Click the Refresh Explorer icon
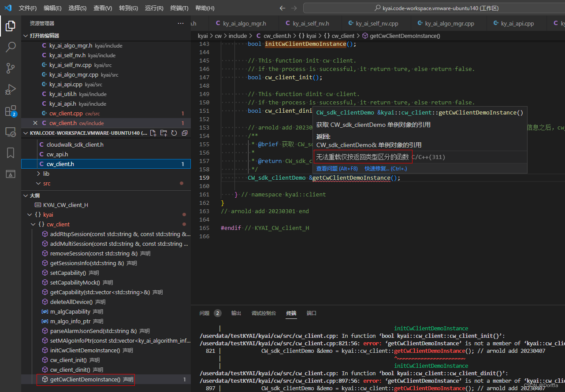This screenshot has height=392, width=565. coord(174,133)
